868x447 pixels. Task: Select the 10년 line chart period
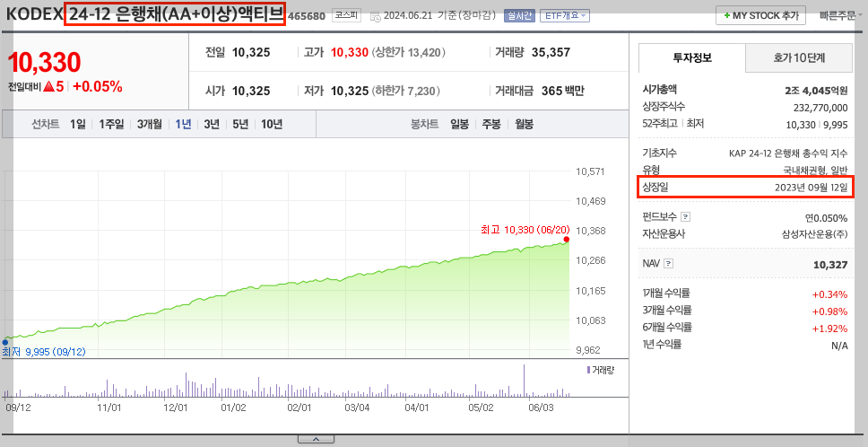coord(271,124)
